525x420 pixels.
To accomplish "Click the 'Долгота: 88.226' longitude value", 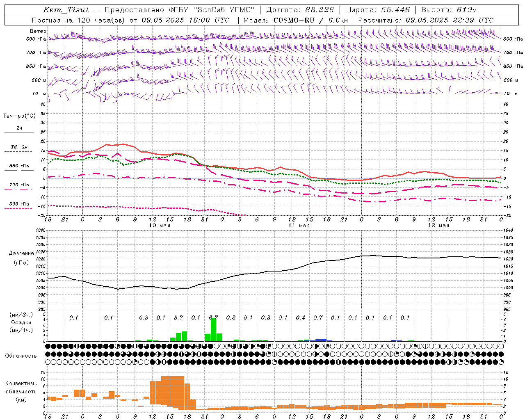I will point(300,10).
